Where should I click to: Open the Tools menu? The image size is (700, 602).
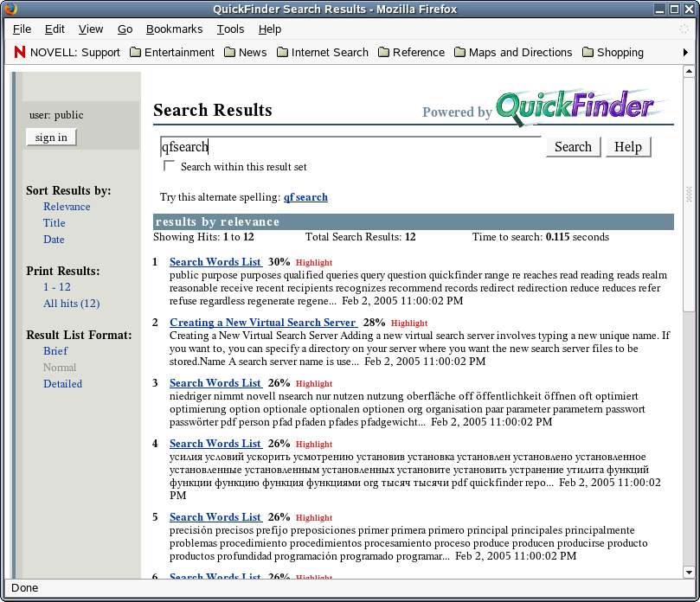[x=230, y=29]
